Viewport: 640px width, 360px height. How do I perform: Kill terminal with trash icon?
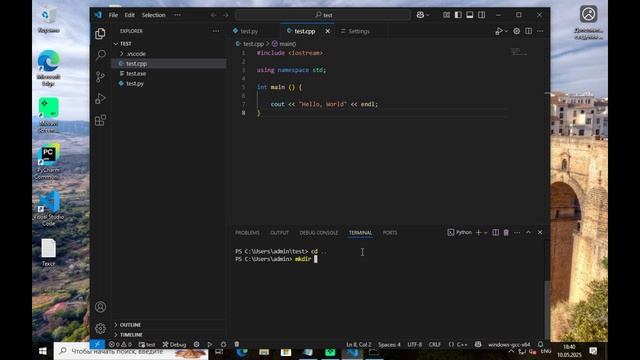tap(506, 233)
